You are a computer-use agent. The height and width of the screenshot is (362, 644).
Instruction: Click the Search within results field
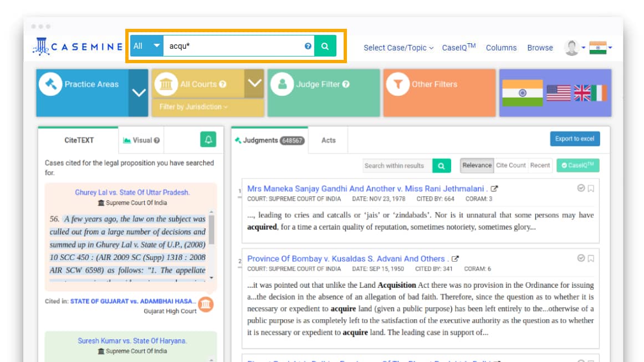395,165
